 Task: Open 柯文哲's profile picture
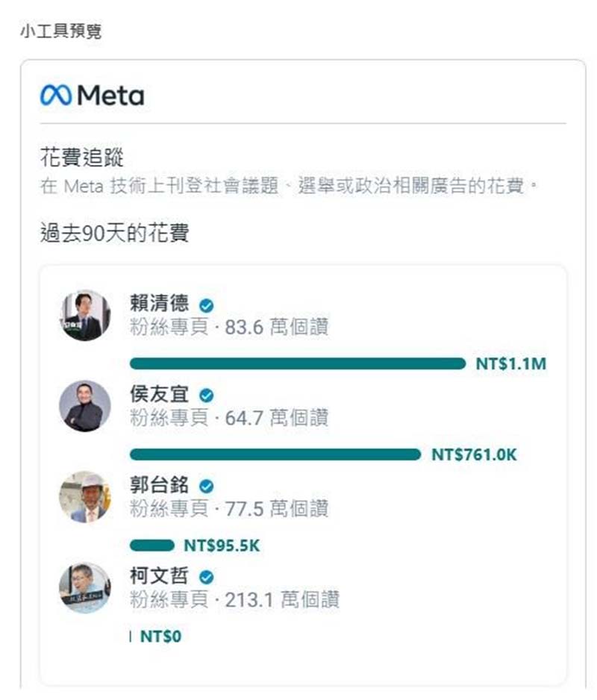[x=85, y=587]
